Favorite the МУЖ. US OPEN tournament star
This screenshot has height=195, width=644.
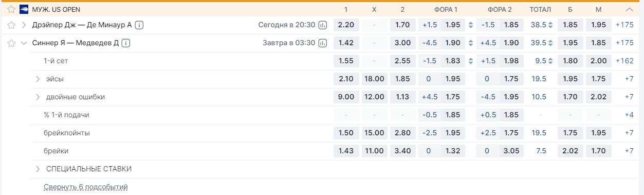[x=11, y=10]
